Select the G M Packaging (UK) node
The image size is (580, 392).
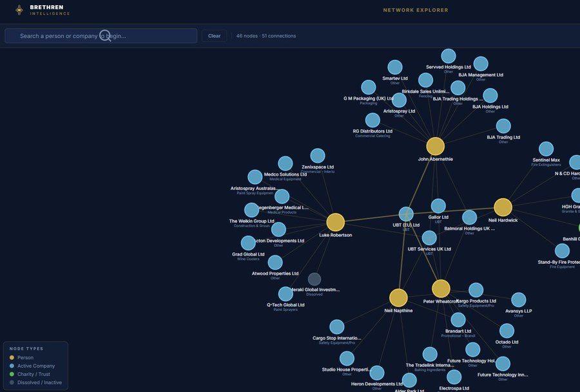pyautogui.click(x=369, y=88)
